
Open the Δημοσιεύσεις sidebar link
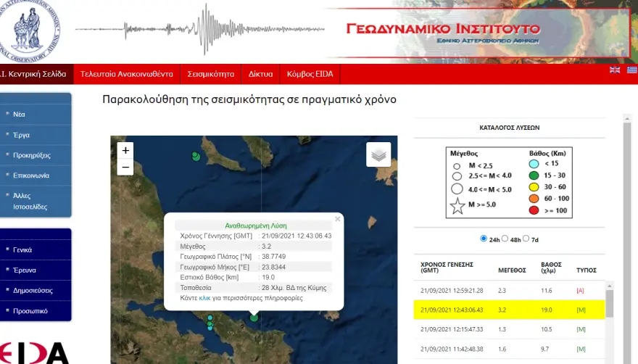[x=33, y=290]
